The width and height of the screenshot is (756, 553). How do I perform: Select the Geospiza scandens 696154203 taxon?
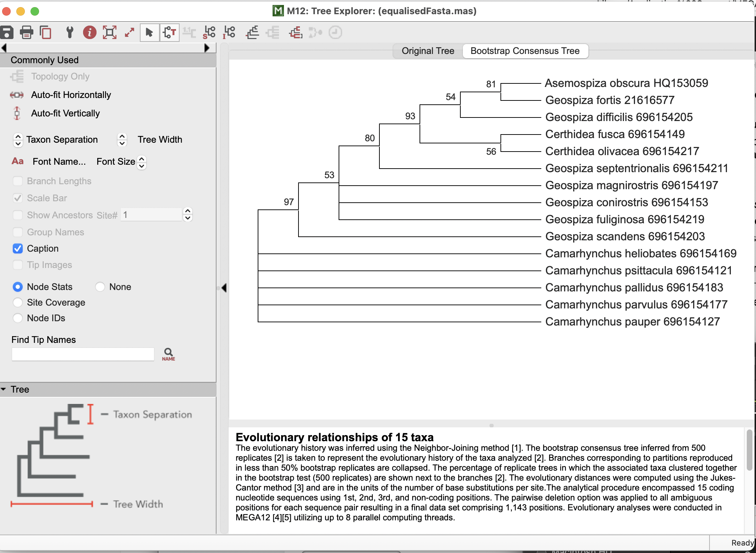pos(625,236)
